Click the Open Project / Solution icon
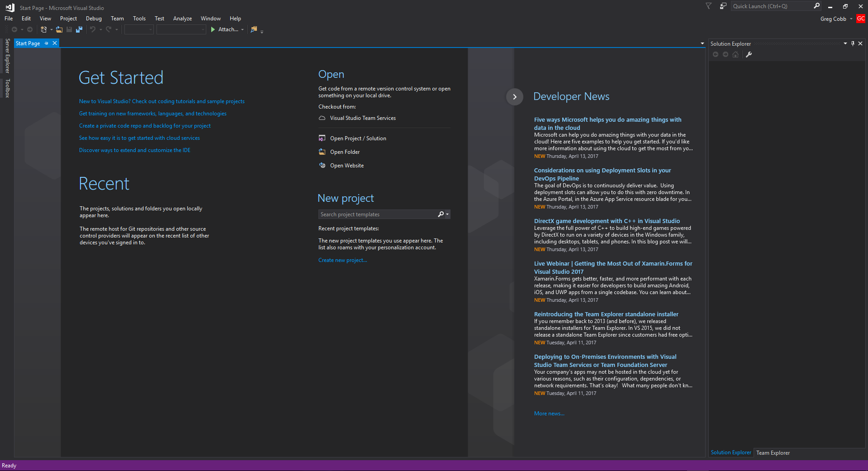868x471 pixels. 322,138
